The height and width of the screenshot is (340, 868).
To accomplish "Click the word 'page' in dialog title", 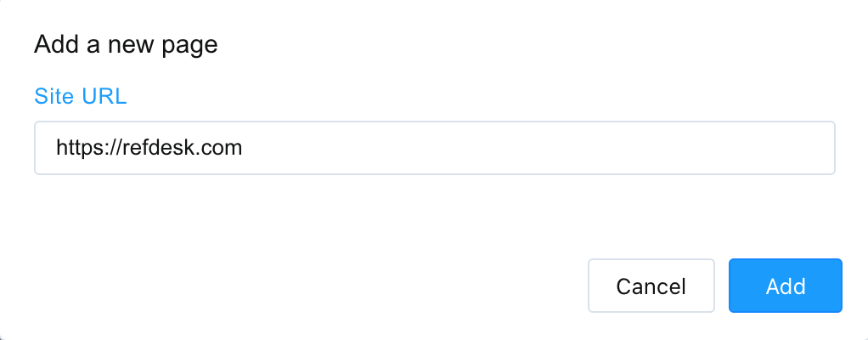I will pyautogui.click(x=190, y=45).
